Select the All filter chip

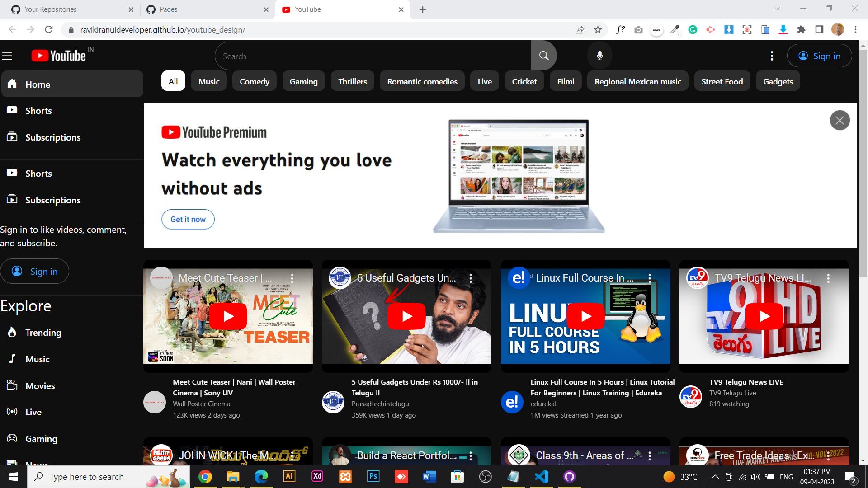(x=173, y=81)
